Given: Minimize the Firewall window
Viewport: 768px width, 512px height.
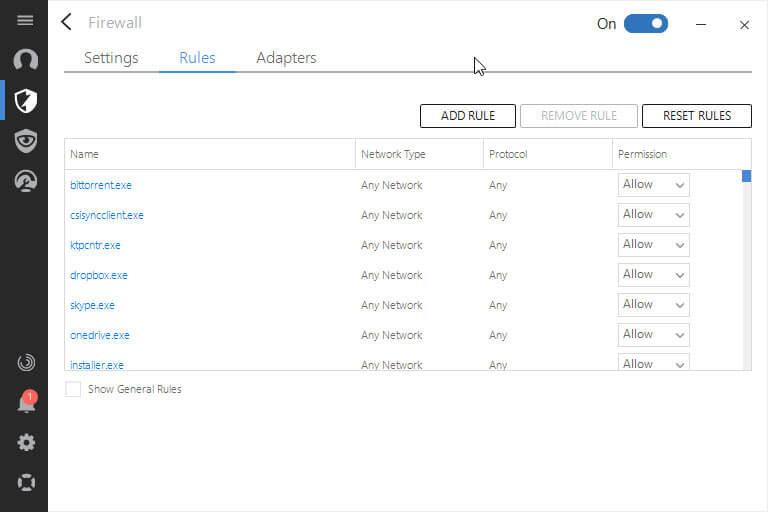Looking at the screenshot, I should coord(701,24).
